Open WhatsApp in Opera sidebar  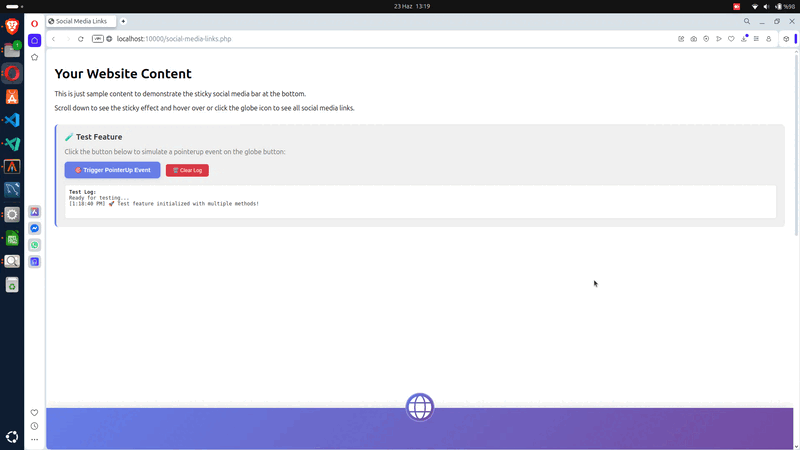(34, 245)
